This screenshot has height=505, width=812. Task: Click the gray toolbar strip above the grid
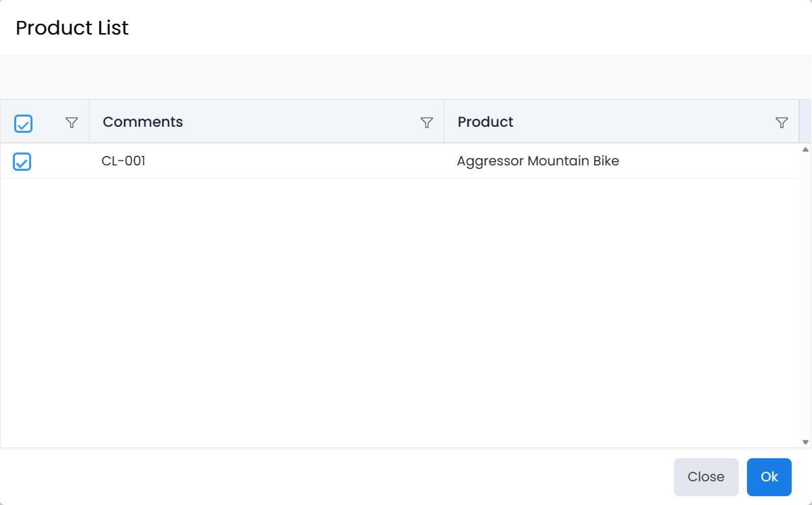(406, 78)
